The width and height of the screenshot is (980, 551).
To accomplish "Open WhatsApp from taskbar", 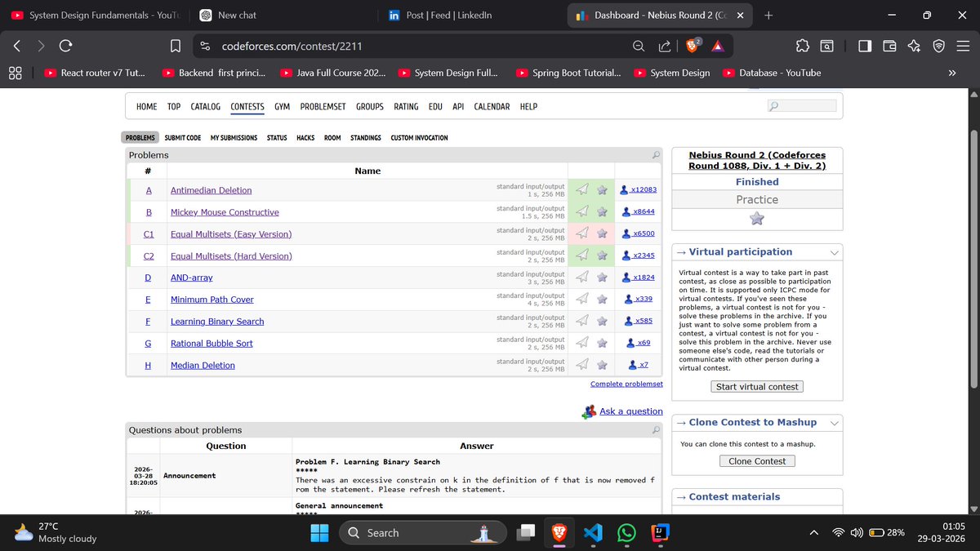I will pyautogui.click(x=626, y=532).
